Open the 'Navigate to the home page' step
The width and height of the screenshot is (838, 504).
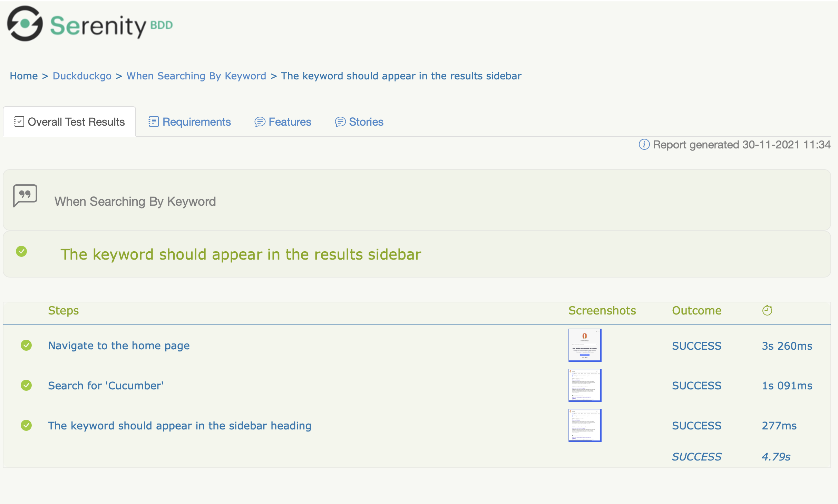pyautogui.click(x=119, y=346)
